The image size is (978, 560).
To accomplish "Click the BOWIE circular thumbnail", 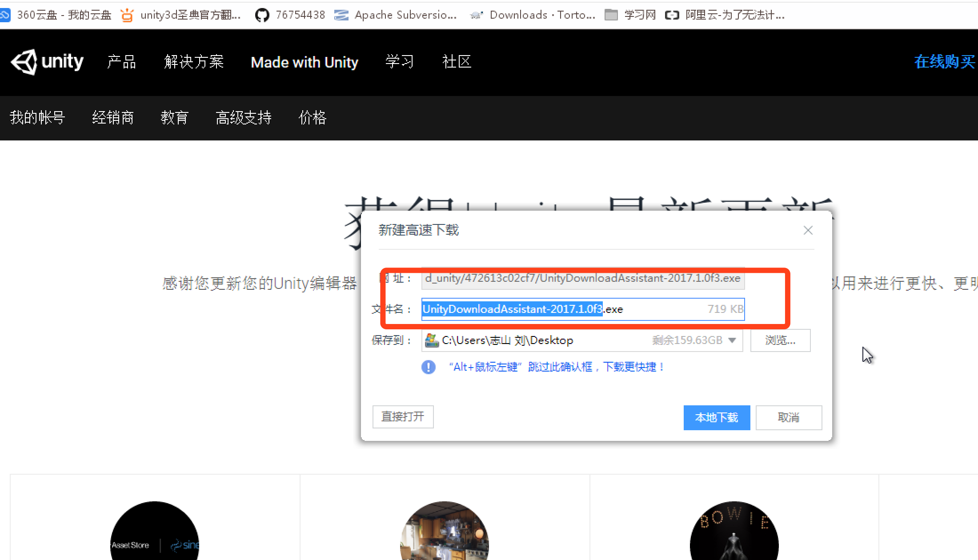I will tap(734, 531).
